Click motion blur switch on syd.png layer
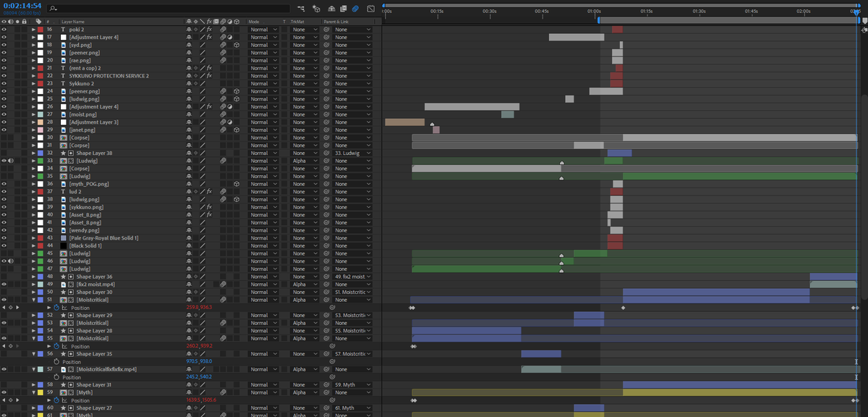This screenshot has width=868, height=417. [224, 45]
